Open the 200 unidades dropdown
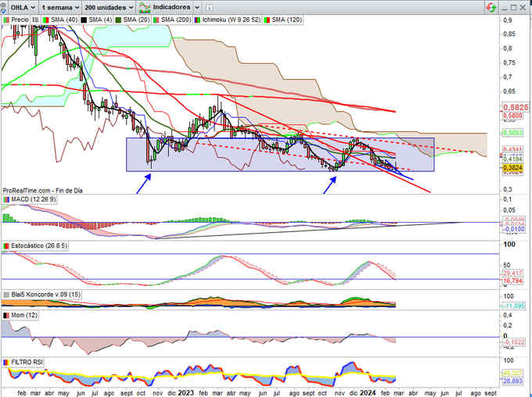 pos(110,6)
